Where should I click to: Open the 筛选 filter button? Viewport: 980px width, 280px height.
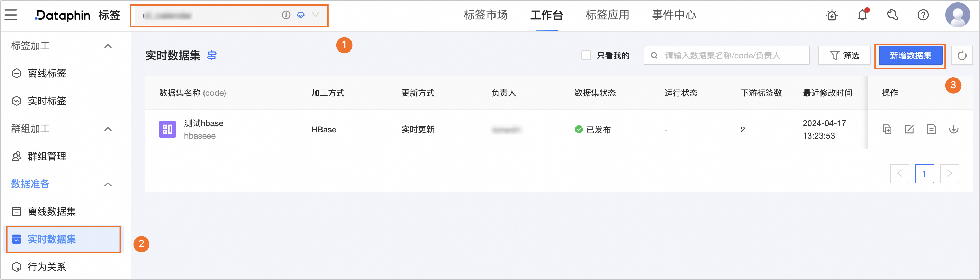pos(844,55)
